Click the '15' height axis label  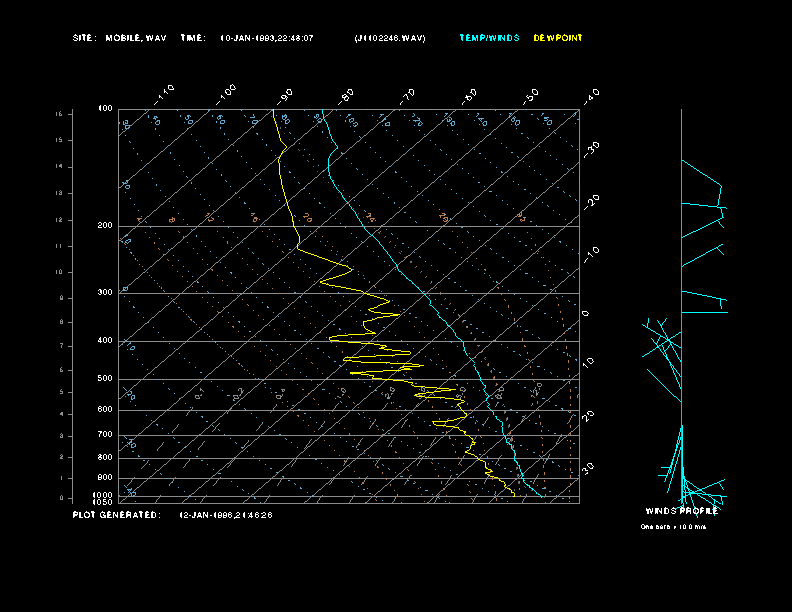click(x=60, y=140)
